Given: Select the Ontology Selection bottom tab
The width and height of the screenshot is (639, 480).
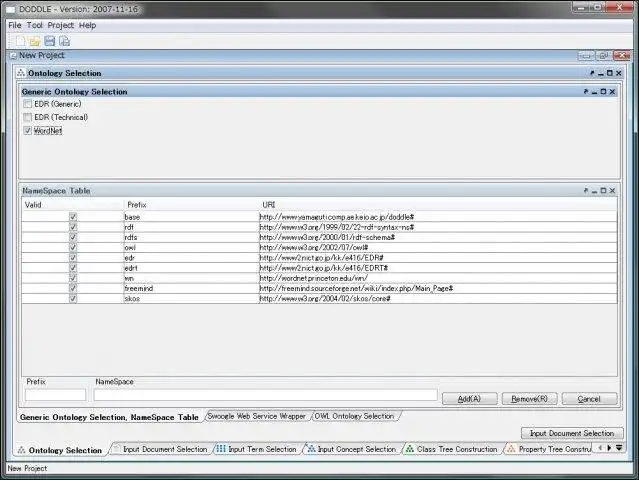Looking at the screenshot, I should coord(60,450).
